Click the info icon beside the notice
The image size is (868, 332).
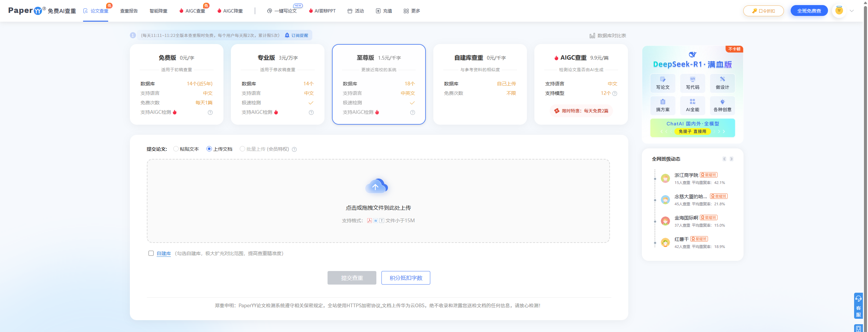click(133, 35)
